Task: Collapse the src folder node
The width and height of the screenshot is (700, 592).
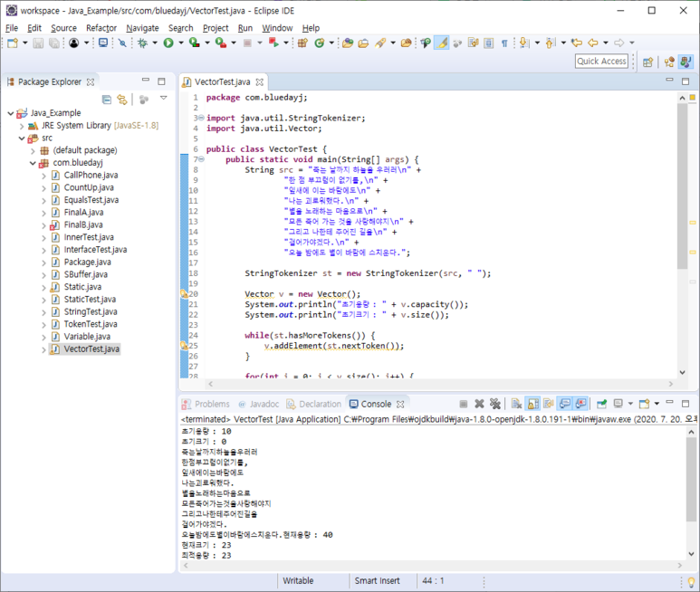Action: click(x=22, y=138)
